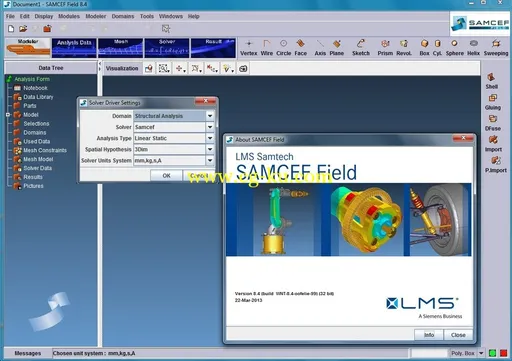Open the Modules menu
Screen dimensions: 512x361
point(69,16)
